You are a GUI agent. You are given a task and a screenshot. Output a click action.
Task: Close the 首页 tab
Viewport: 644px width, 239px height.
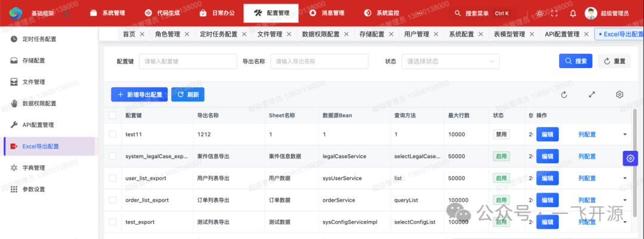pyautogui.click(x=142, y=34)
